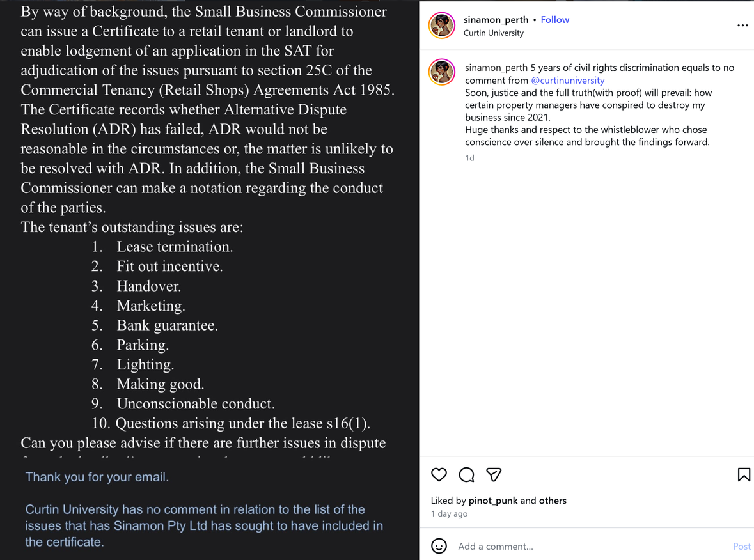This screenshot has height=560, width=754.
Task: View pinot_punk profile from likes
Action: click(493, 501)
